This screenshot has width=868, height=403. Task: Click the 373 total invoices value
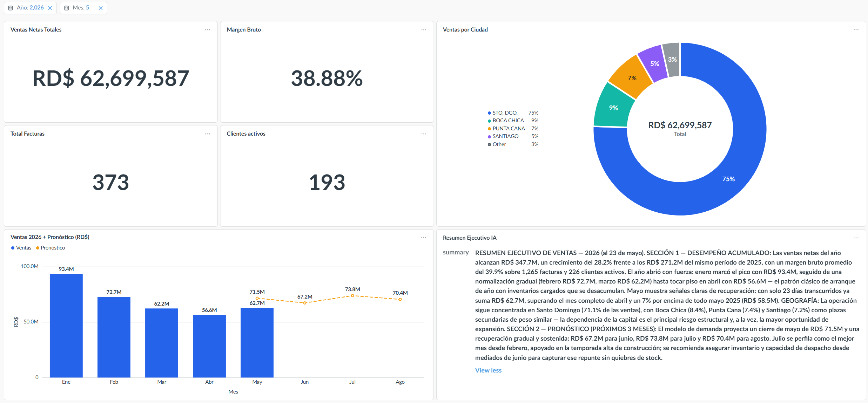(x=111, y=182)
